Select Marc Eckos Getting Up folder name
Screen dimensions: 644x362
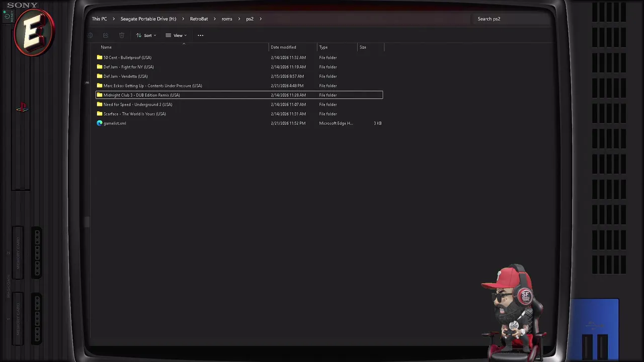pyautogui.click(x=152, y=85)
